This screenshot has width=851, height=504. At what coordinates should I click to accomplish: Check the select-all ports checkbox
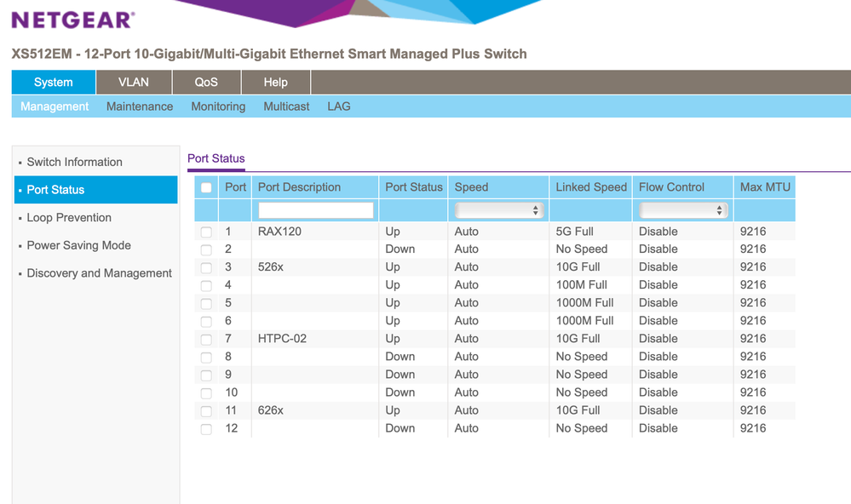[206, 187]
